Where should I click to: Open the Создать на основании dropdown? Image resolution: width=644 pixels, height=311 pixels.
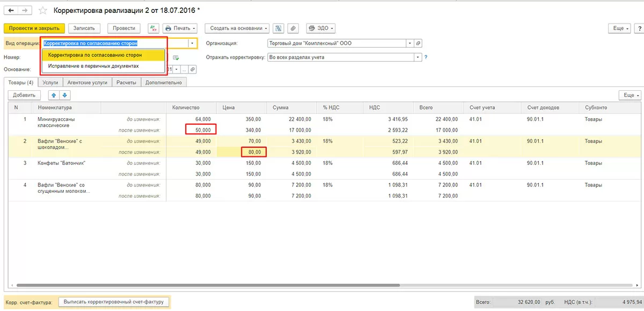coord(236,28)
